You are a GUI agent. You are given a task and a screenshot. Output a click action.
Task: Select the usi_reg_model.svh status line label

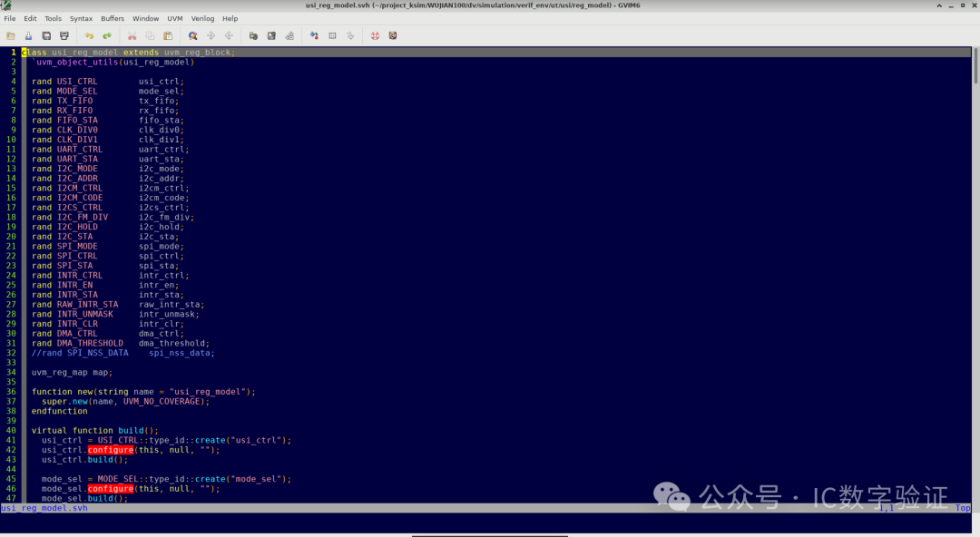[41, 508]
